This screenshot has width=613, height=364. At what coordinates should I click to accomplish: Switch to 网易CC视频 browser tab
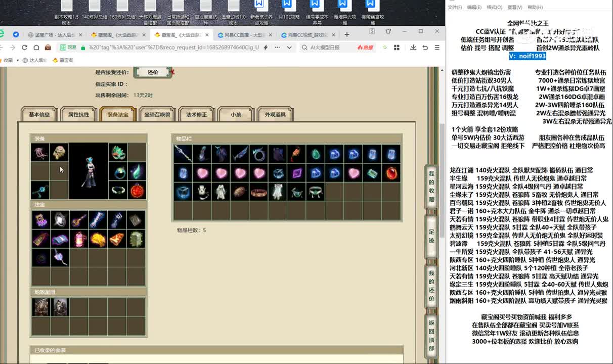click(x=308, y=35)
